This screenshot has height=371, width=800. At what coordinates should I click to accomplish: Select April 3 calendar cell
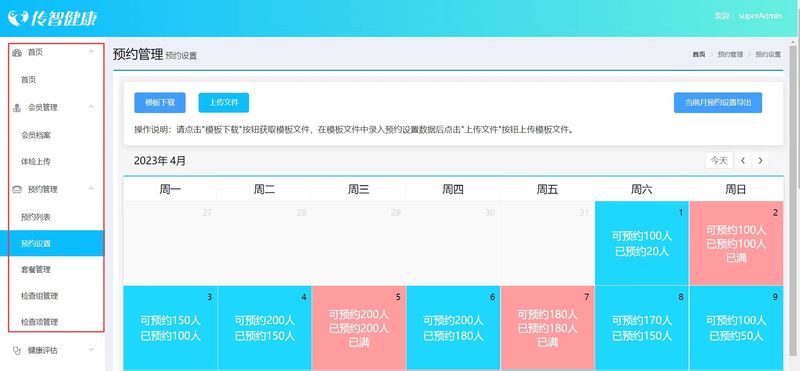pos(170,328)
